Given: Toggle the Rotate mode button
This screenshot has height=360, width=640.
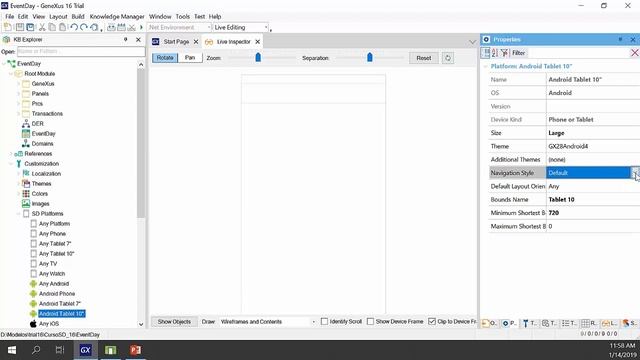Looking at the screenshot, I should coord(165,58).
